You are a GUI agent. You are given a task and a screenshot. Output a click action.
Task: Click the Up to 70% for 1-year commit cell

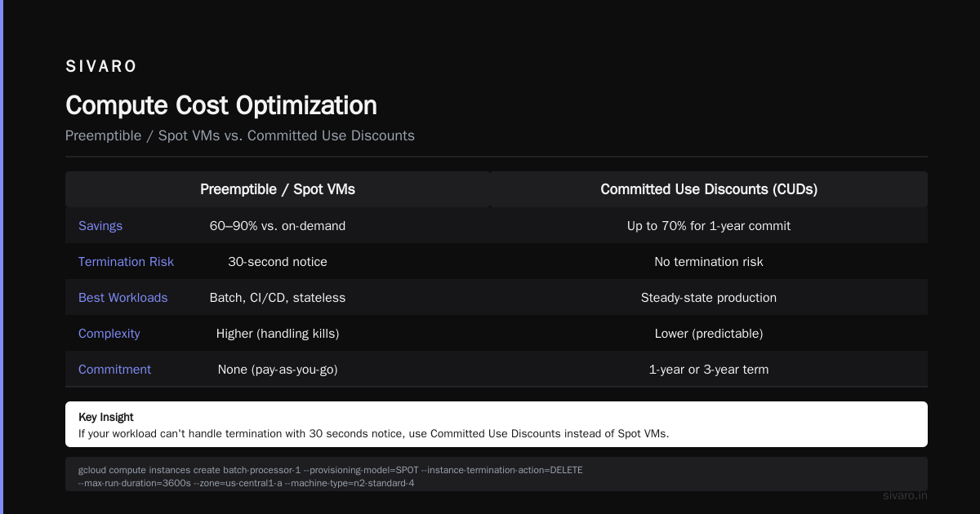pos(709,226)
